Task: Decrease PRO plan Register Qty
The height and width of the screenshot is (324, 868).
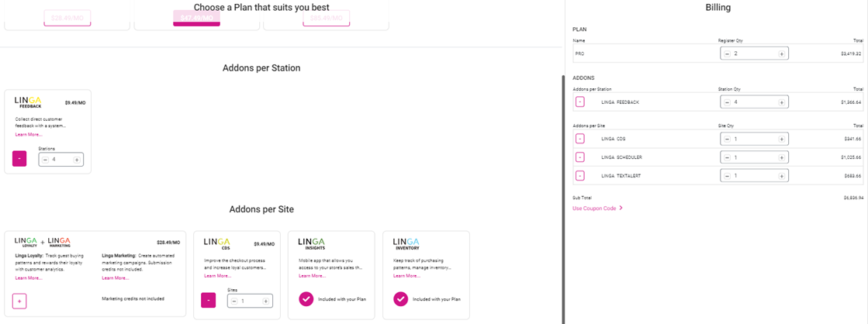Action: (727, 54)
